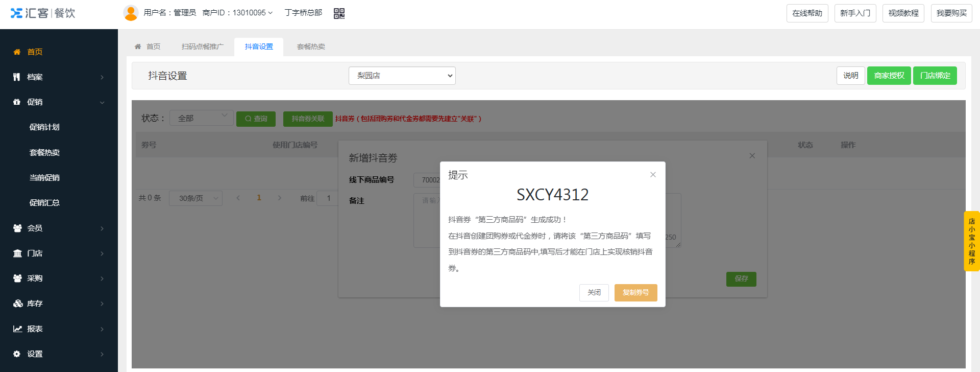Click the user avatar icon
This screenshot has height=372, width=980.
click(x=131, y=13)
